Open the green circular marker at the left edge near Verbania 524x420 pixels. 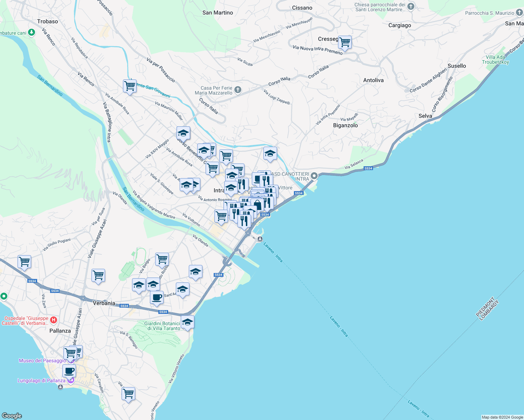4,296
